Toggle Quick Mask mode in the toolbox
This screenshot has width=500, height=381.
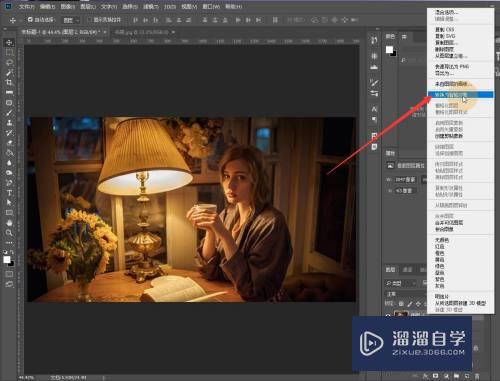tap(9, 274)
